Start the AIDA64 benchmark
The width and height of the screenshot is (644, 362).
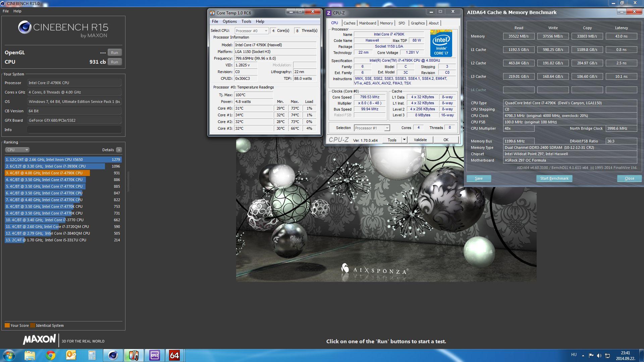pos(554,179)
